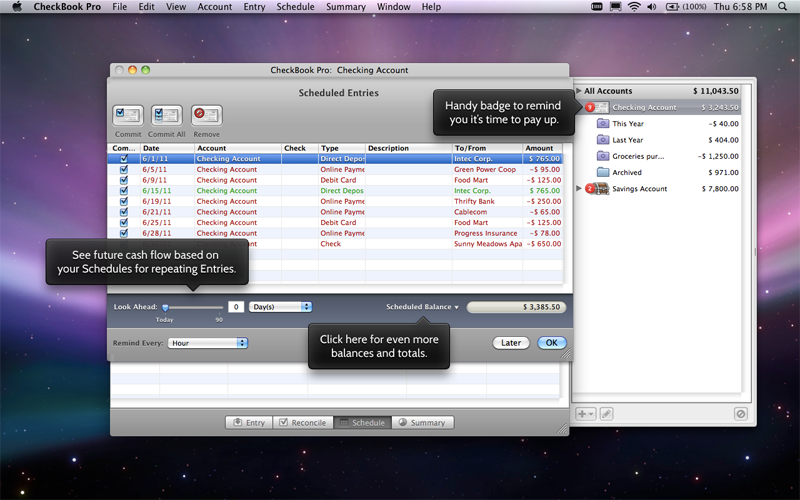Open the Scheduled Balance popup menu
The width and height of the screenshot is (800, 500).
[x=422, y=307]
